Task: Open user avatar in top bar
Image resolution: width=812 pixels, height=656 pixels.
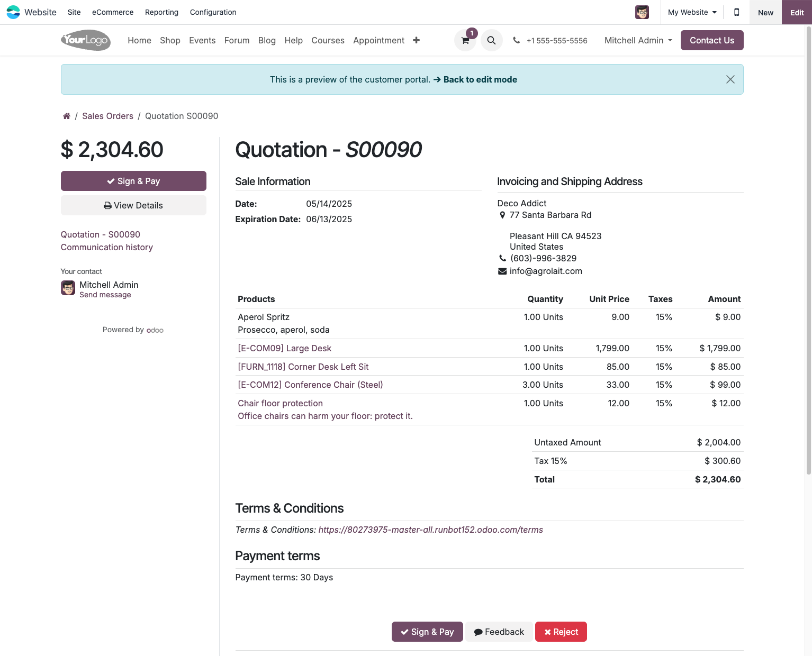Action: tap(642, 12)
